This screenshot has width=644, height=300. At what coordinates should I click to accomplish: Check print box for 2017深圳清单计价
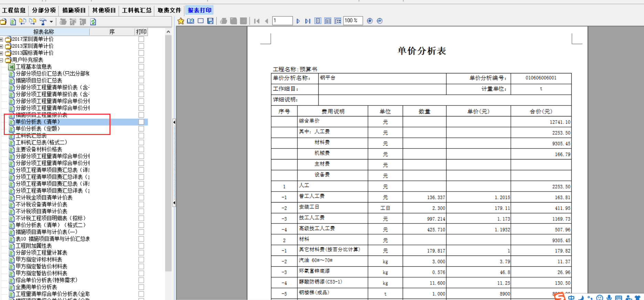(x=141, y=39)
